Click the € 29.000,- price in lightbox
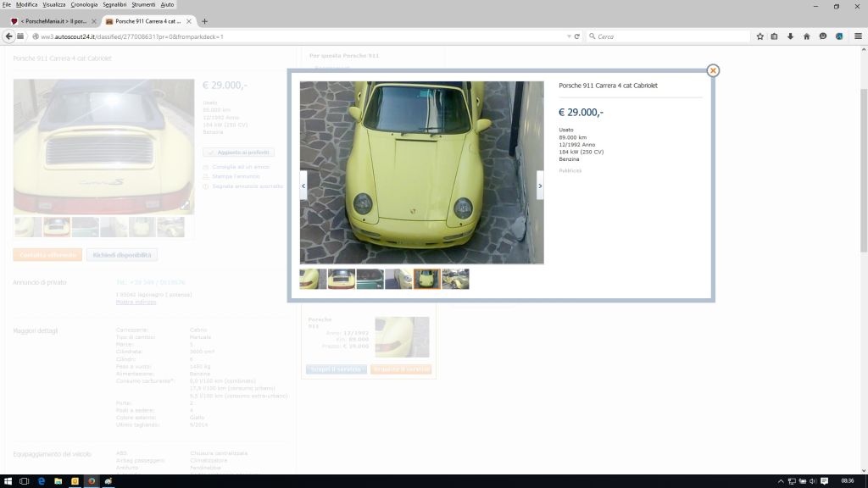The width and height of the screenshot is (868, 488). pos(581,113)
